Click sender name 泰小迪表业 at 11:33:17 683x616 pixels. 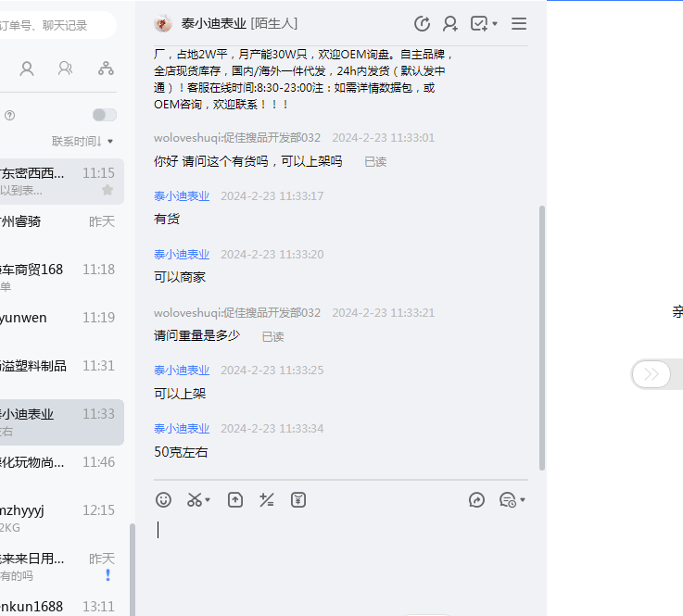tap(182, 196)
